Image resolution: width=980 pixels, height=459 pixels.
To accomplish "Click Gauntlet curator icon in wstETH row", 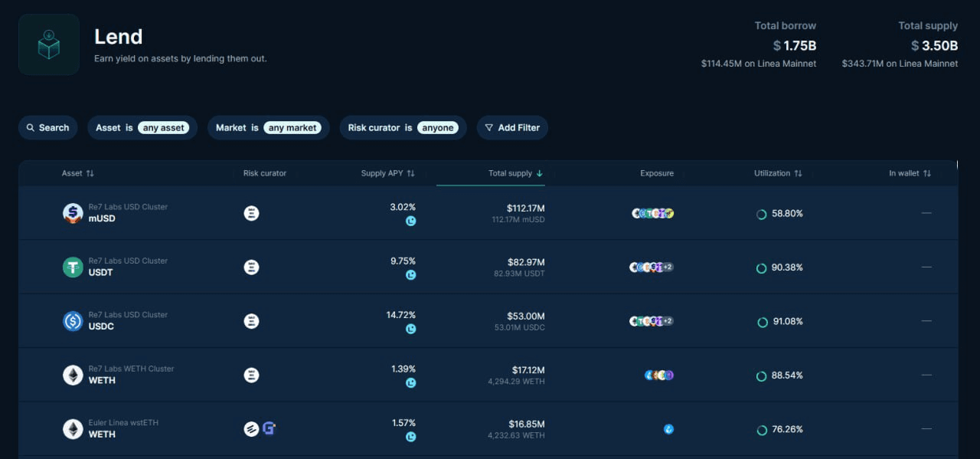I will click(269, 429).
